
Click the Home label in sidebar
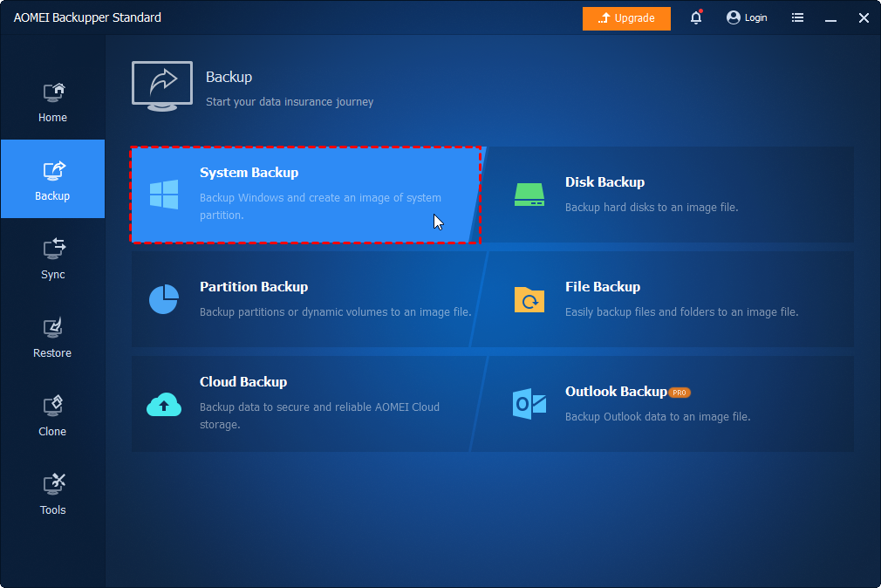[53, 118]
